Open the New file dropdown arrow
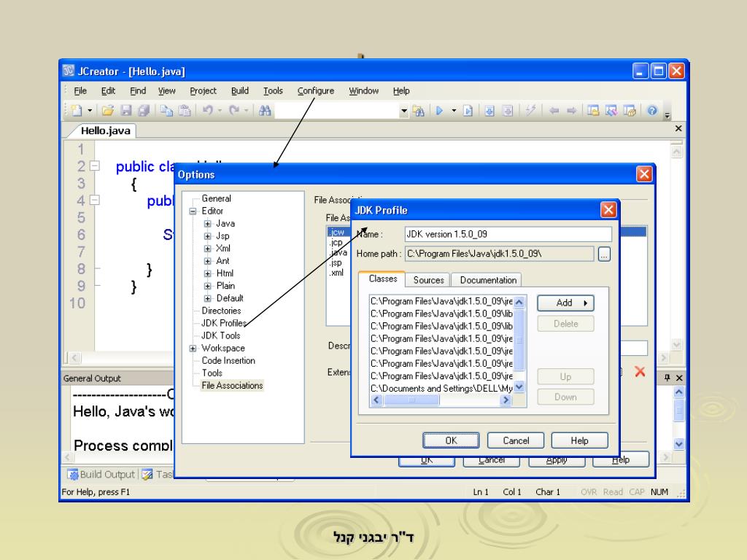This screenshot has height=560, width=747. [x=89, y=111]
